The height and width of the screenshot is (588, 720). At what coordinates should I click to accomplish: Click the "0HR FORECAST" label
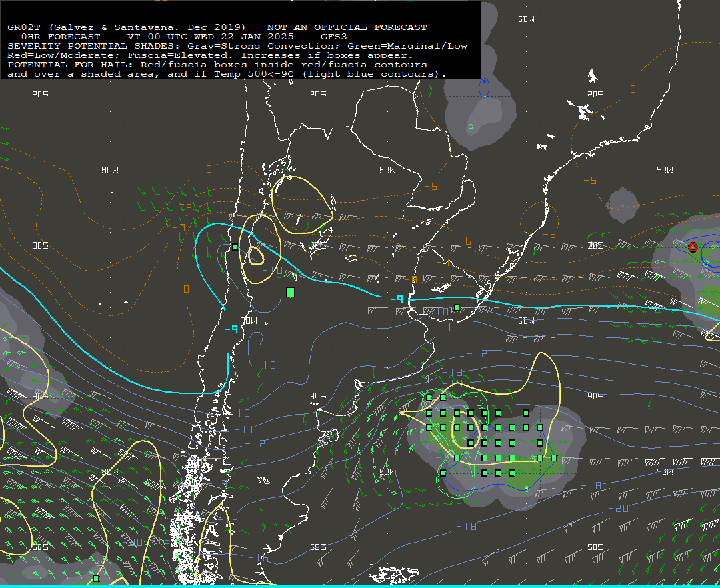[x=61, y=37]
